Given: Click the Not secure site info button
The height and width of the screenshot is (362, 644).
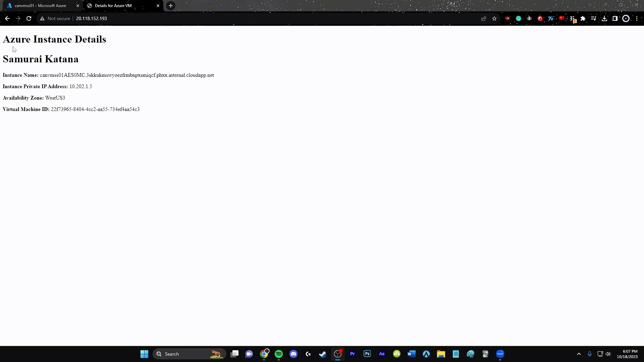Looking at the screenshot, I should tap(55, 19).
